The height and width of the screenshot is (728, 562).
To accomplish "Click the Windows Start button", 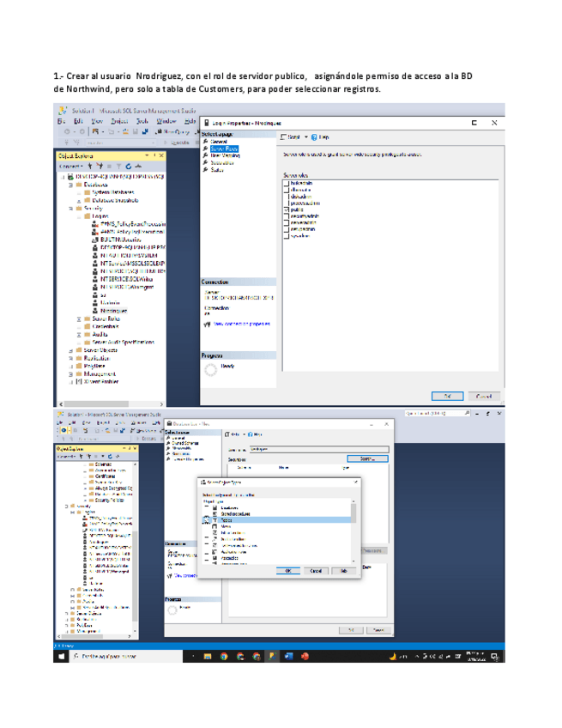I will click(61, 657).
